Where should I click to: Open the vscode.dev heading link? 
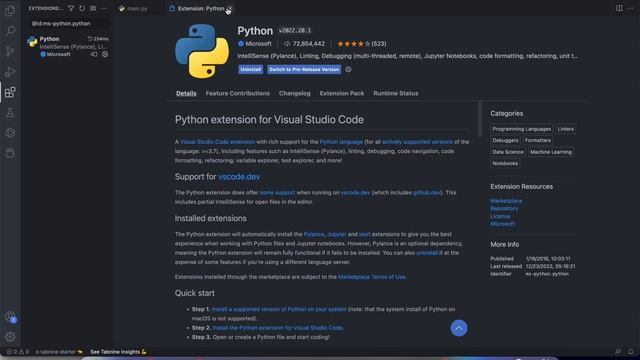coord(239,177)
